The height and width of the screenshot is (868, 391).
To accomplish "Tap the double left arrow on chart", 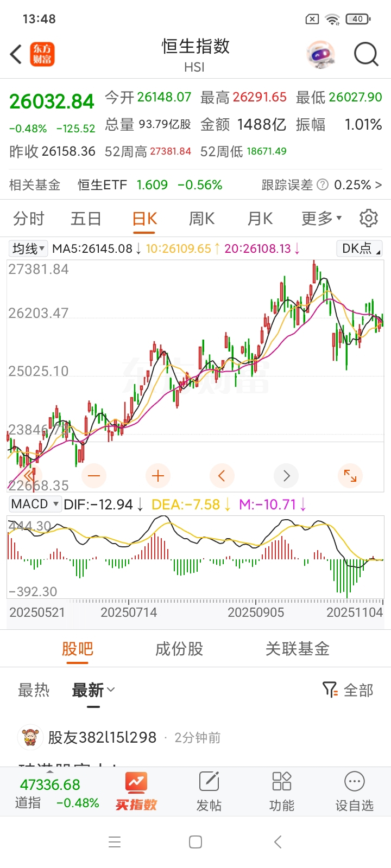I will pos(29,476).
